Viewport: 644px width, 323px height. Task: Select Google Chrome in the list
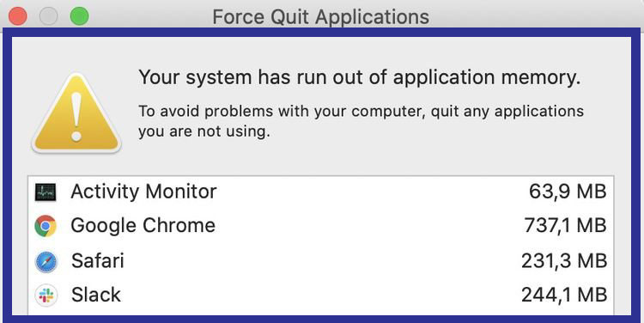click(x=321, y=226)
